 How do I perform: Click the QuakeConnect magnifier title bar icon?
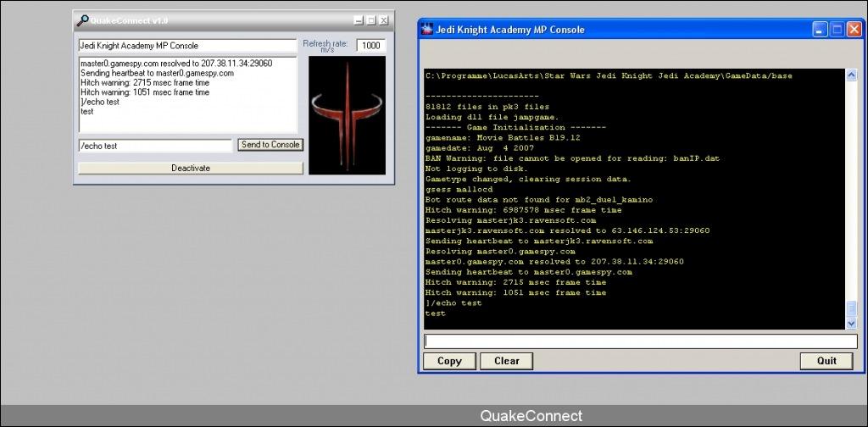(82, 20)
